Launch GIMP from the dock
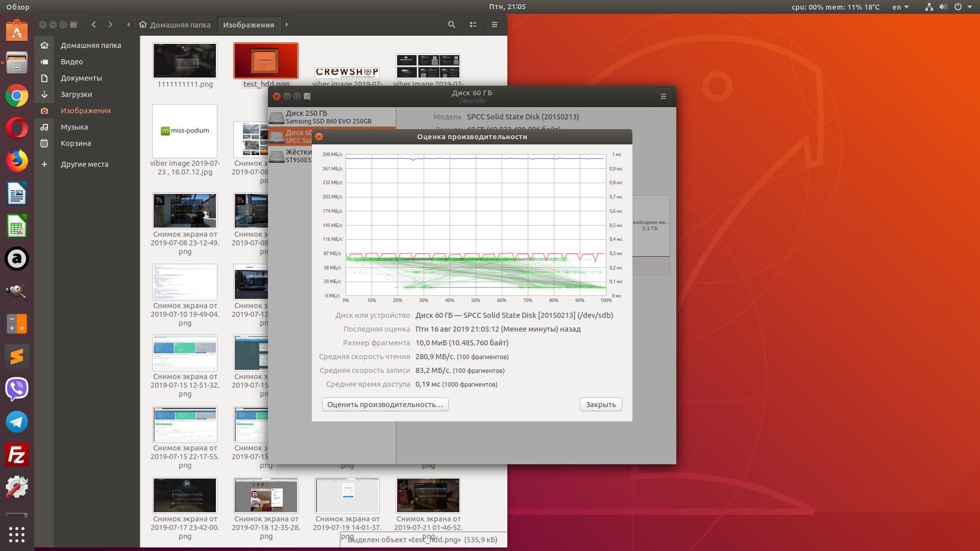 (x=17, y=291)
